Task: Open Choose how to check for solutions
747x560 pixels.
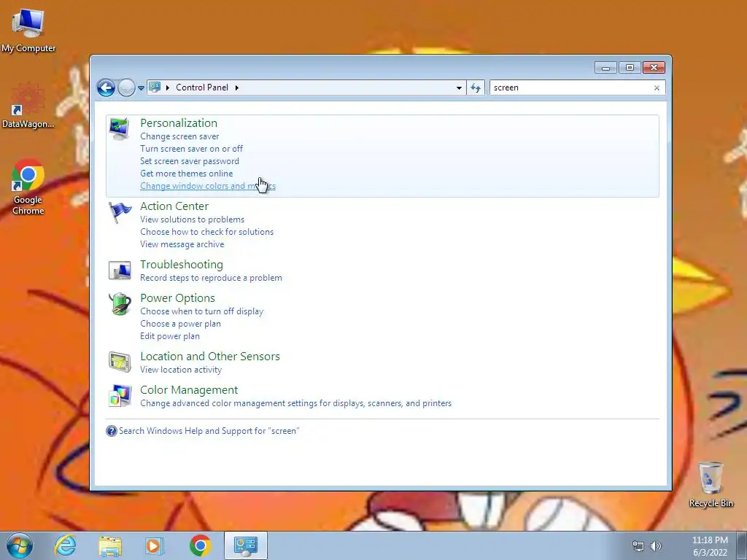Action: click(x=206, y=232)
